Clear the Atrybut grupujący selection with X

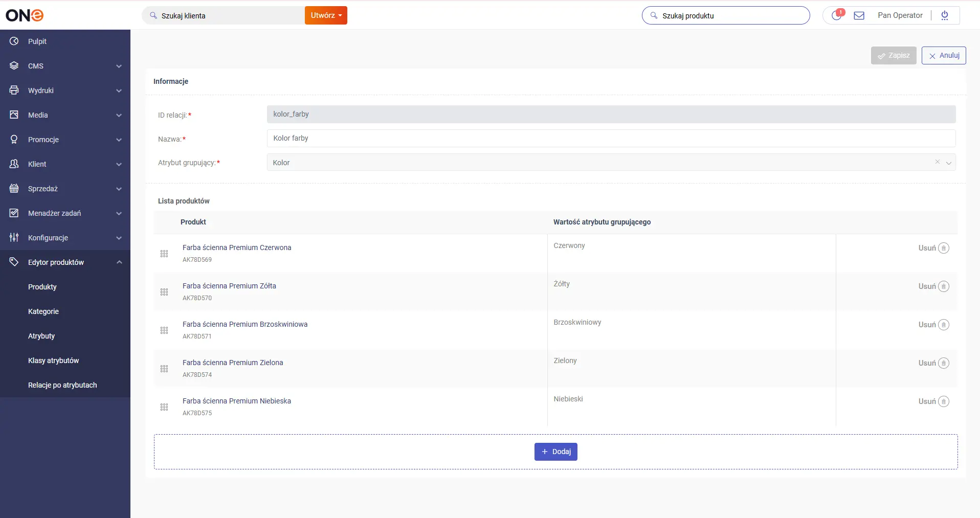click(x=937, y=162)
